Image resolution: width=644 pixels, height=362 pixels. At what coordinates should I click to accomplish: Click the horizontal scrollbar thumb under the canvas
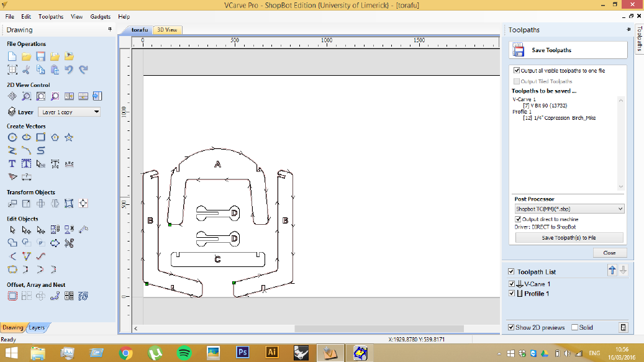click(x=379, y=328)
